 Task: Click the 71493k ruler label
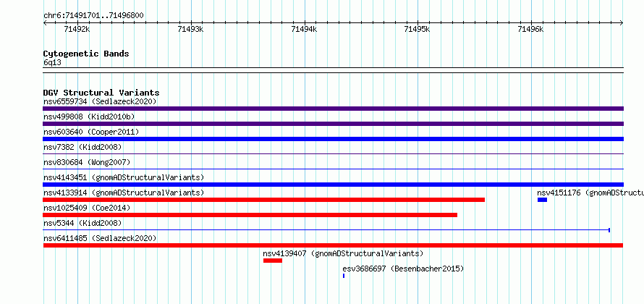190,30
